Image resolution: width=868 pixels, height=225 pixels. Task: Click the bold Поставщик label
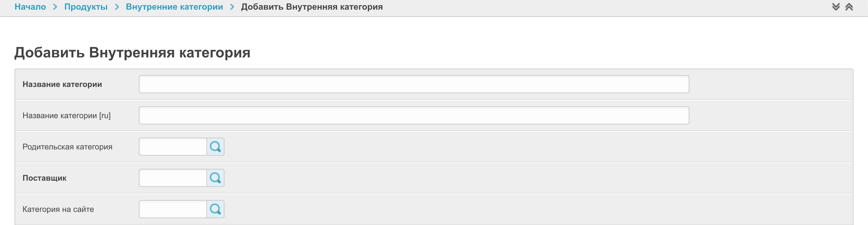pos(45,178)
